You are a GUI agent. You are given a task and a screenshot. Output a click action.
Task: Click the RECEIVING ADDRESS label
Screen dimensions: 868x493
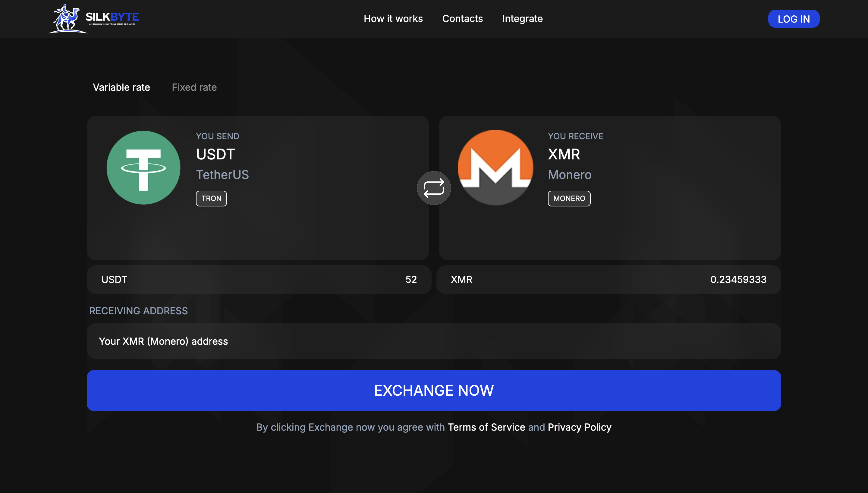pos(138,311)
